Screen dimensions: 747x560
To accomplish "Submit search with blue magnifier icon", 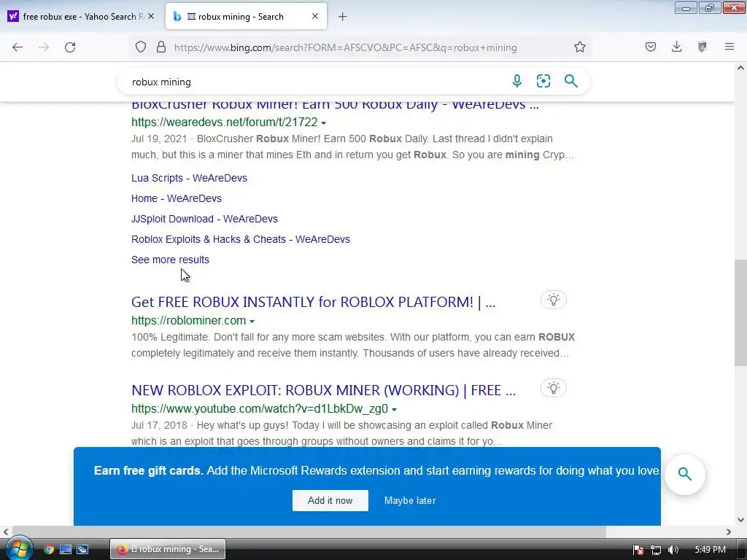I will (x=570, y=82).
